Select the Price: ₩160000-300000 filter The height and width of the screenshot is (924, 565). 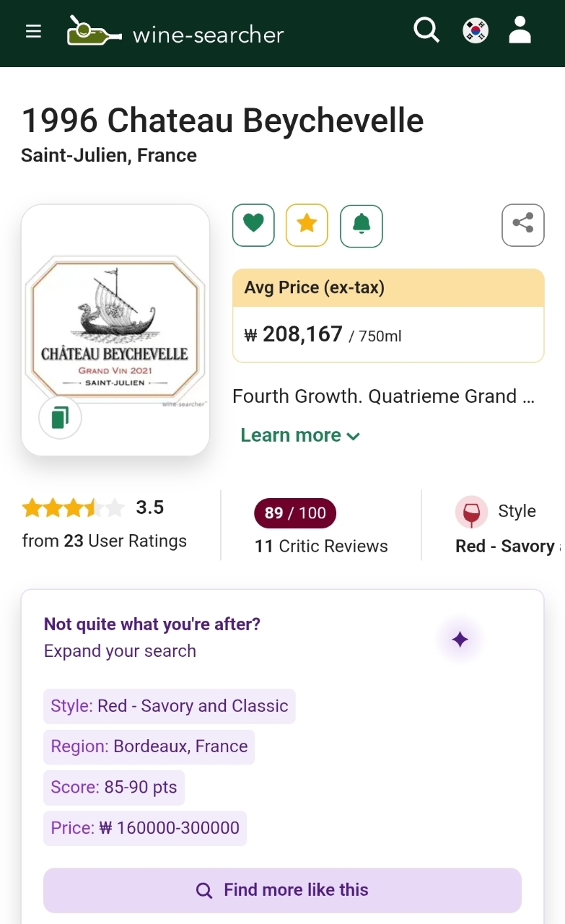click(145, 828)
